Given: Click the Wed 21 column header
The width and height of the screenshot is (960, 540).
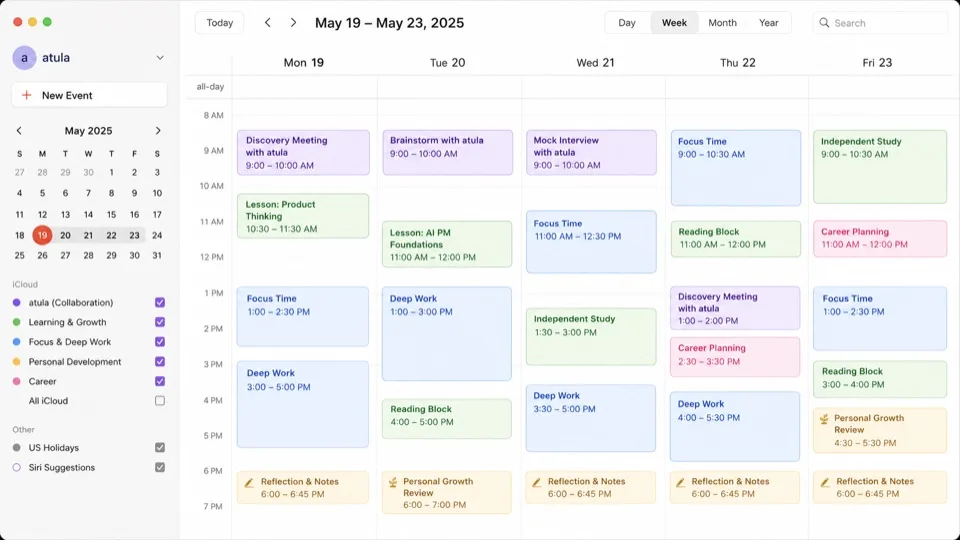Looking at the screenshot, I should pyautogui.click(x=595, y=62).
